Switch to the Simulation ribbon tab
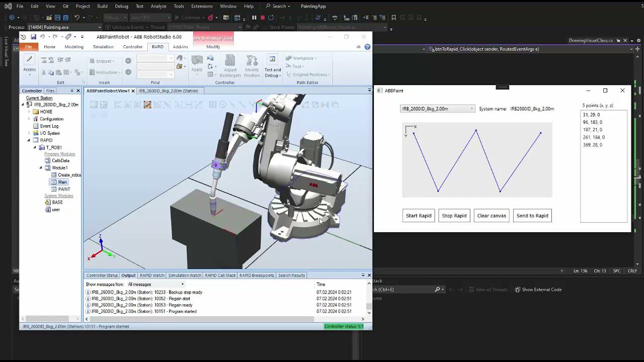The image size is (644, 362). (103, 47)
